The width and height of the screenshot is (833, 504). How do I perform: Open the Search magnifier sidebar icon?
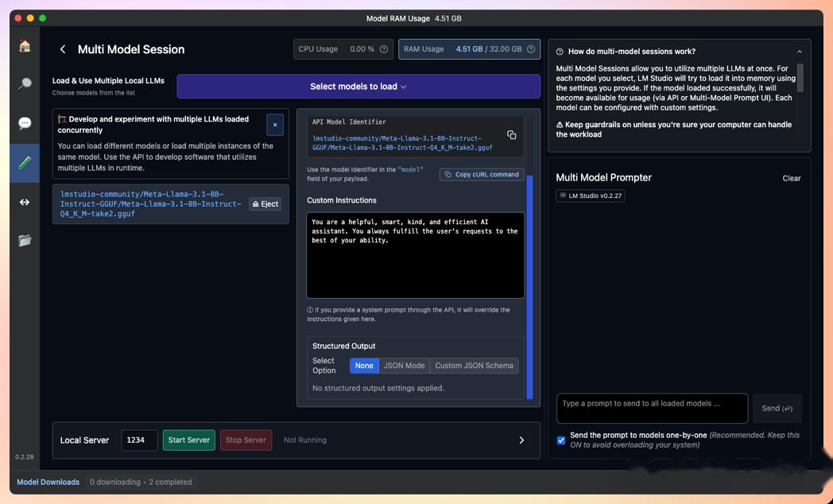click(x=25, y=84)
